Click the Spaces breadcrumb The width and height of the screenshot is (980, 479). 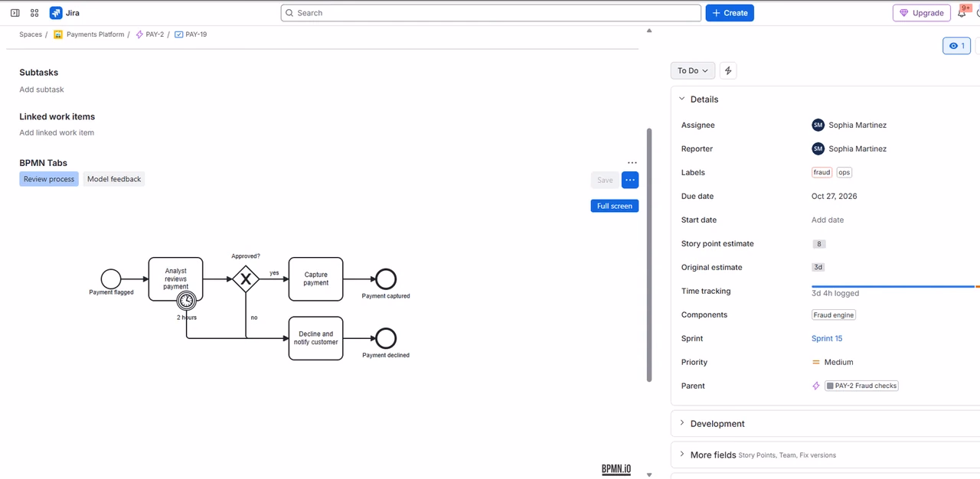click(31, 34)
